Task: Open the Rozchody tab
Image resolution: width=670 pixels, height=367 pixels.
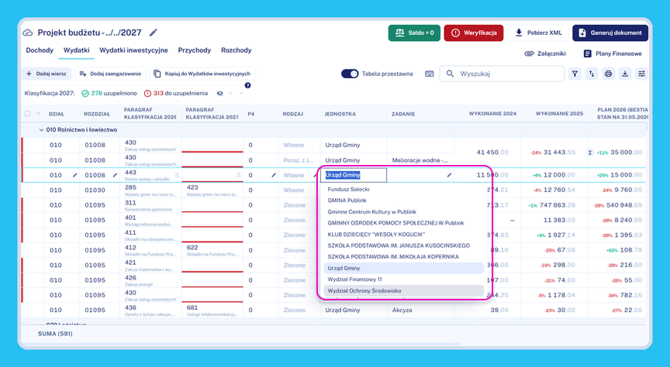Action: (236, 50)
